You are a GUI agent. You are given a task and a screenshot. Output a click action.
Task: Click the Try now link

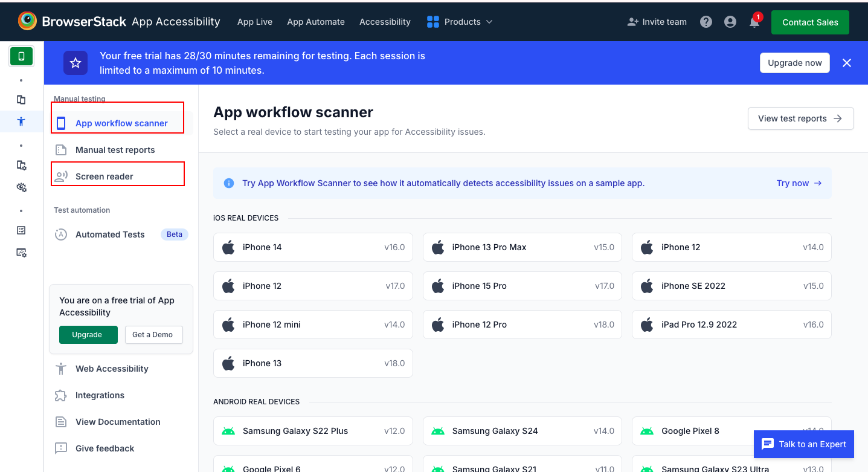(799, 183)
